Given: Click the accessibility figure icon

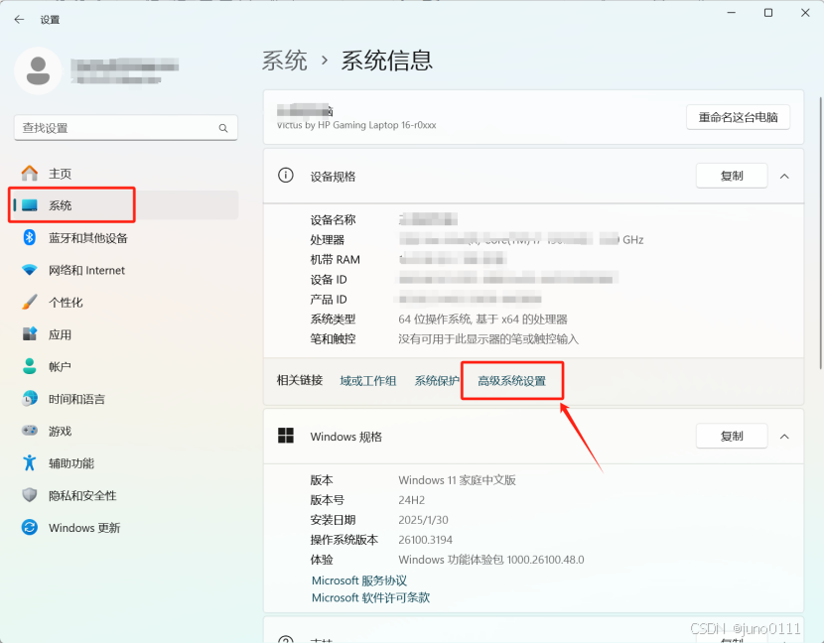Looking at the screenshot, I should tap(30, 462).
